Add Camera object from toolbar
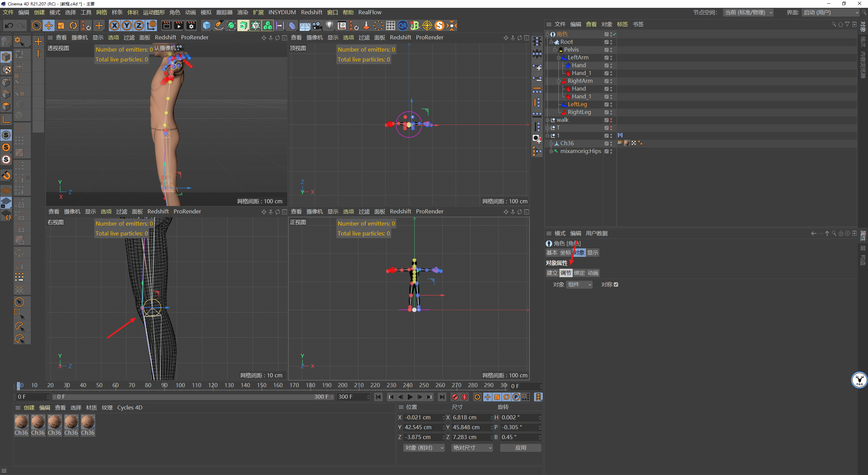 point(317,26)
